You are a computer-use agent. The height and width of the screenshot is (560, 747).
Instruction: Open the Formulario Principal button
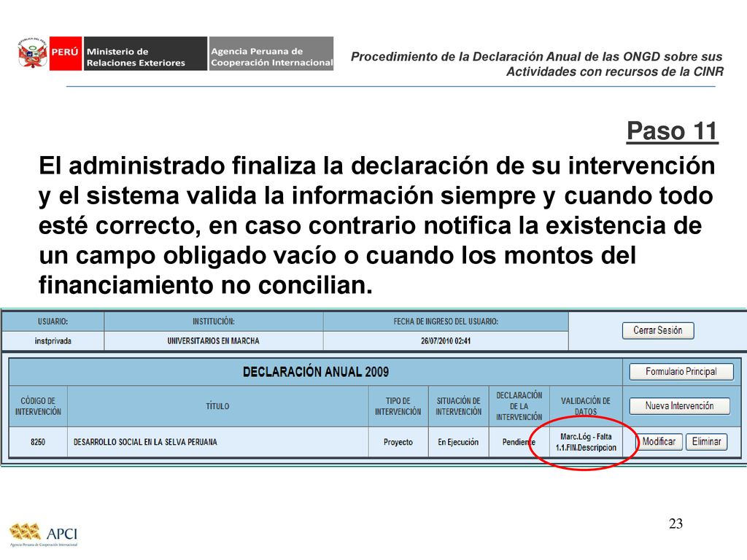click(x=681, y=371)
